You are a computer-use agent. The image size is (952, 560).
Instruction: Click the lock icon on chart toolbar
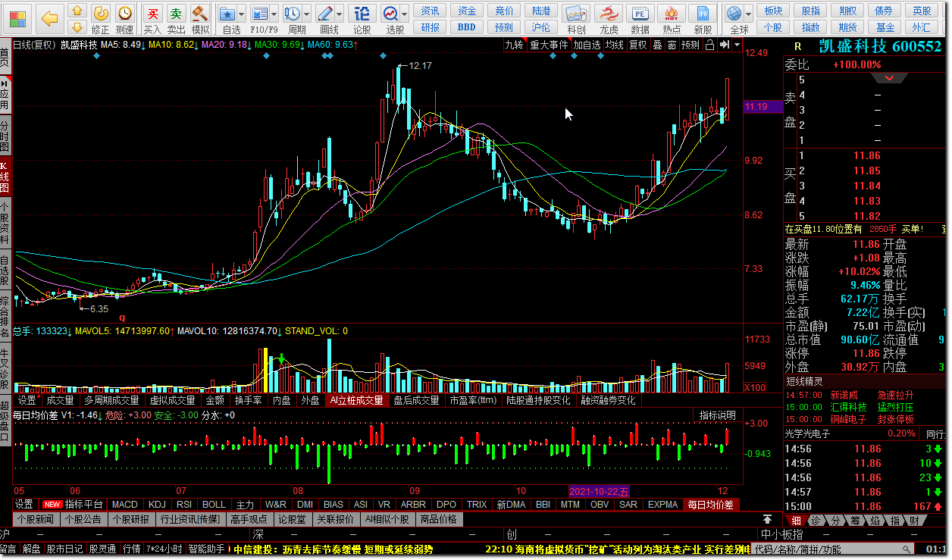pos(709,45)
